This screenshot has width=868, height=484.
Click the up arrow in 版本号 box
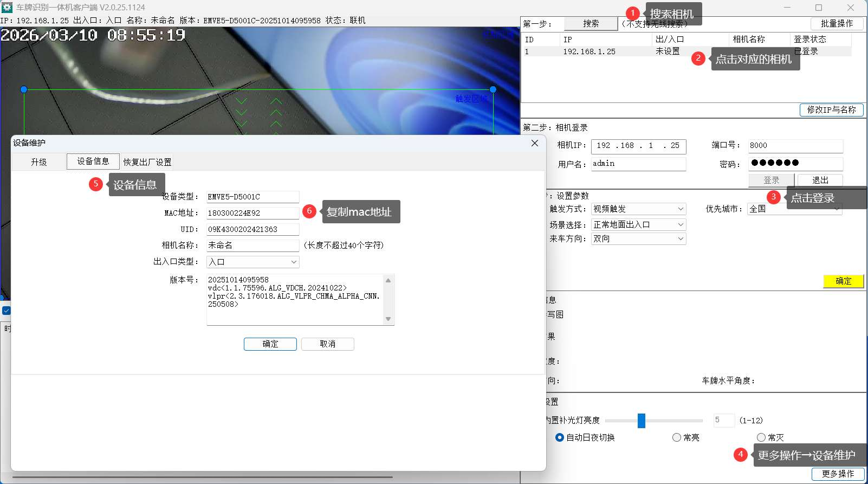[388, 280]
